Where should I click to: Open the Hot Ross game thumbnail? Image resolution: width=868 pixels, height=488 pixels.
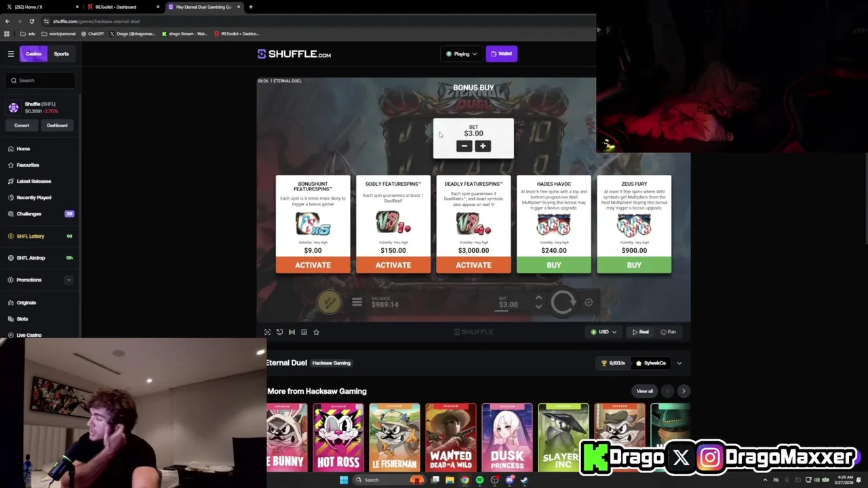[x=338, y=437]
